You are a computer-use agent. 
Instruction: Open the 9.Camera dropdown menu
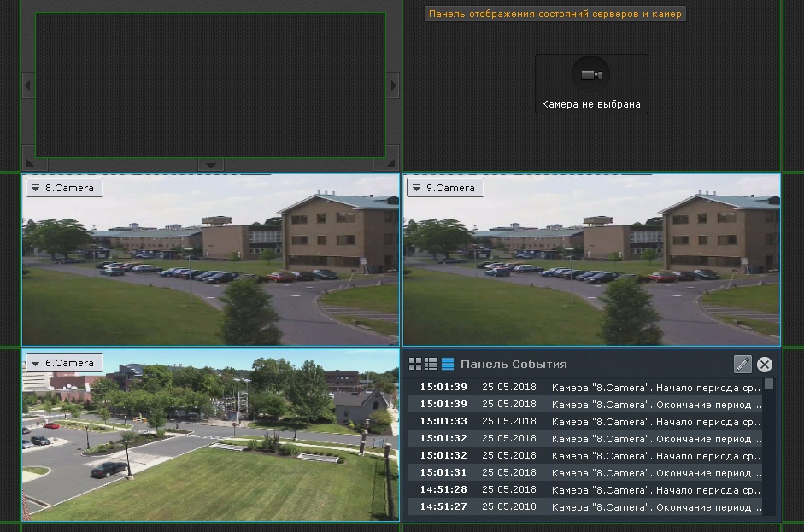(x=417, y=188)
